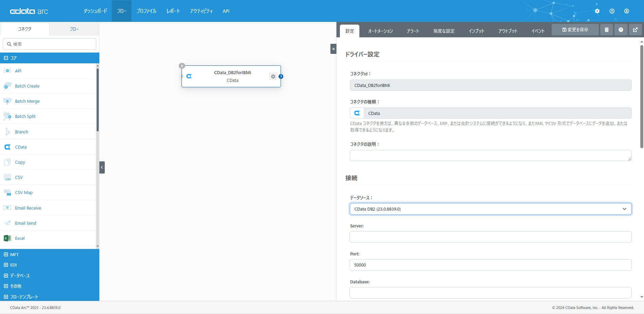Delete connector via trash icon
The width and height of the screenshot is (644, 314).
[607, 30]
